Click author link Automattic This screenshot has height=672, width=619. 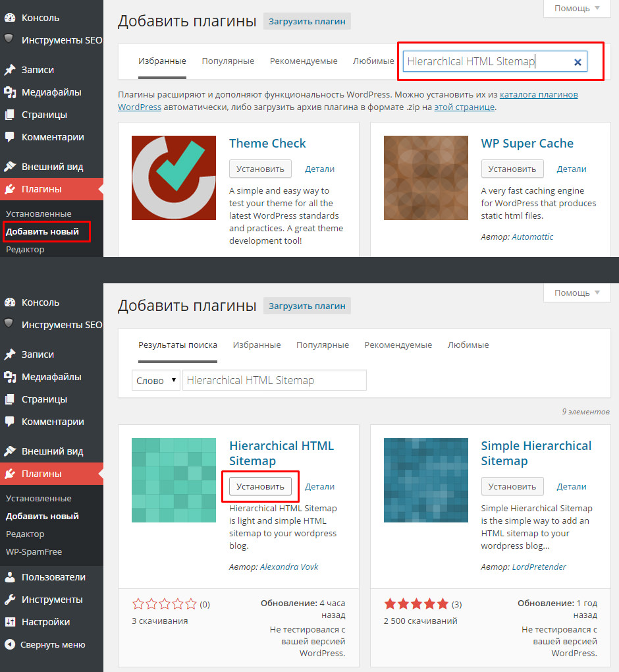pyautogui.click(x=533, y=237)
